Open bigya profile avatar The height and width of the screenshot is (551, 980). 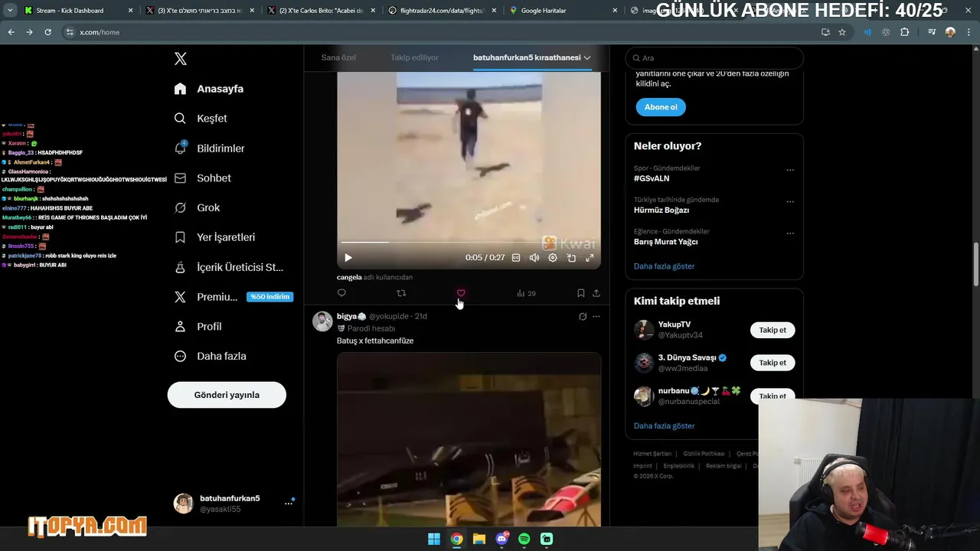(x=322, y=321)
